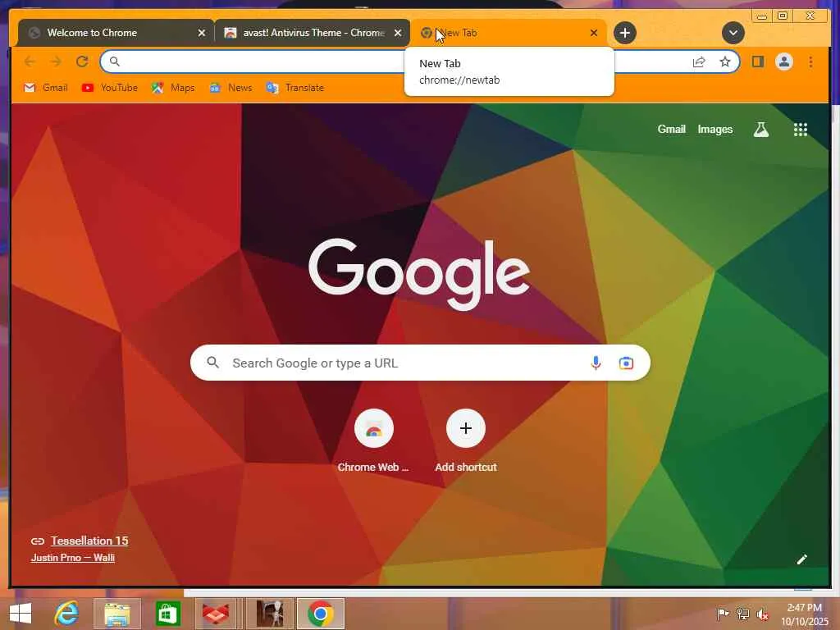Screen dimensions: 840x630
Task: Click the Images link on the page
Action: coord(714,129)
